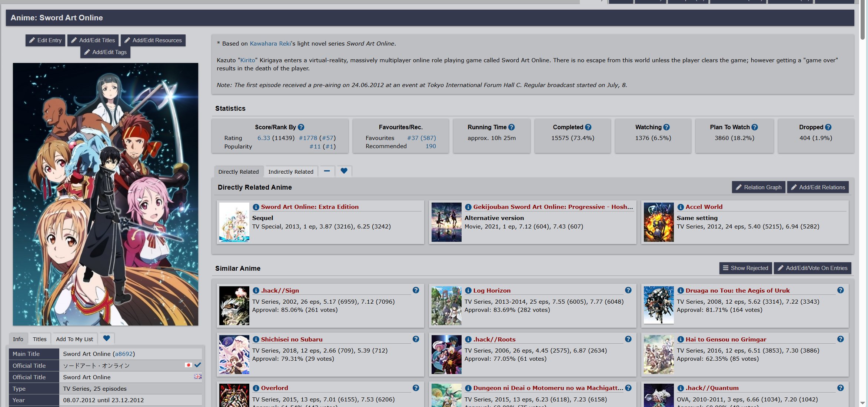The image size is (868, 407).
Task: Open the Info tab
Action: pos(18,339)
